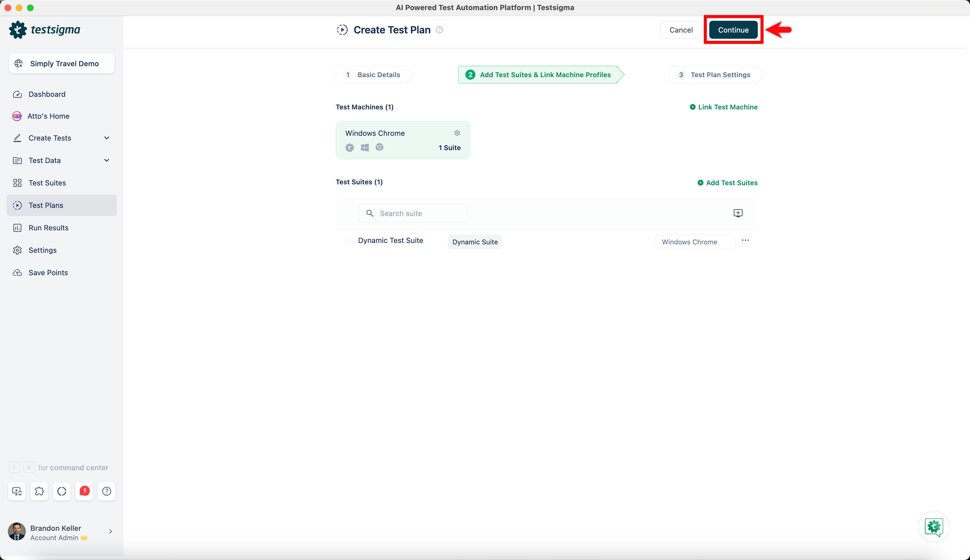Screen dimensions: 970x560
Task: Click the puzzle piece addons icon
Action: [x=39, y=491]
